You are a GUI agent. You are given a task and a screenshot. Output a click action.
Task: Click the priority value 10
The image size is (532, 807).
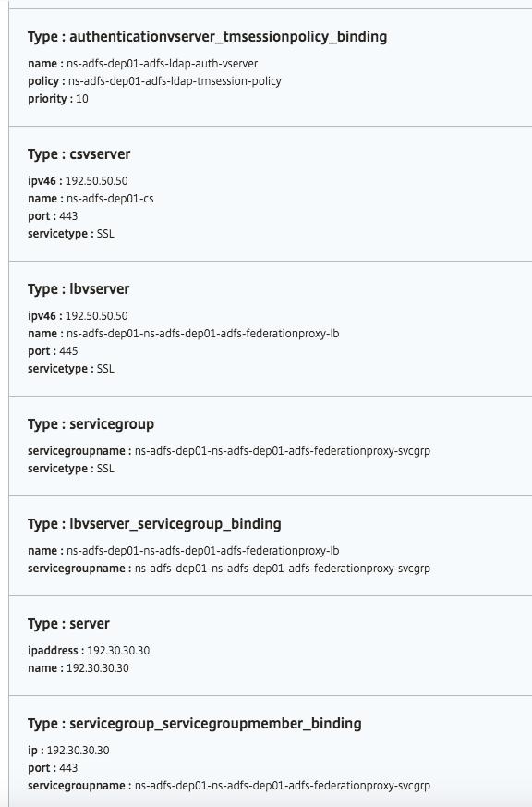tap(82, 99)
